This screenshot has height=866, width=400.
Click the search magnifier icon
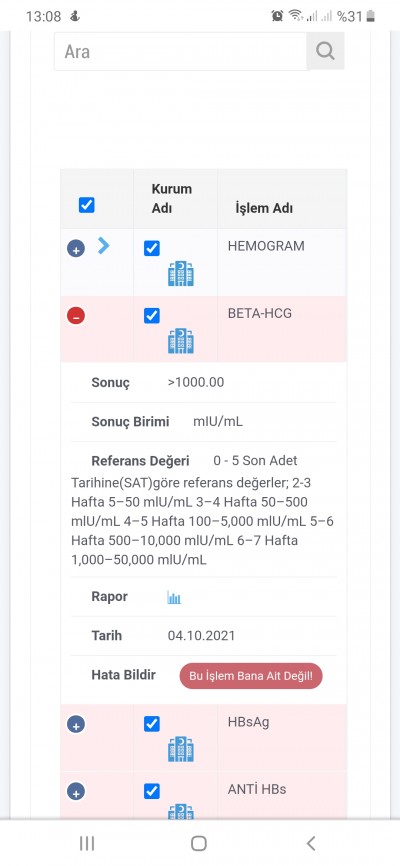(x=325, y=51)
